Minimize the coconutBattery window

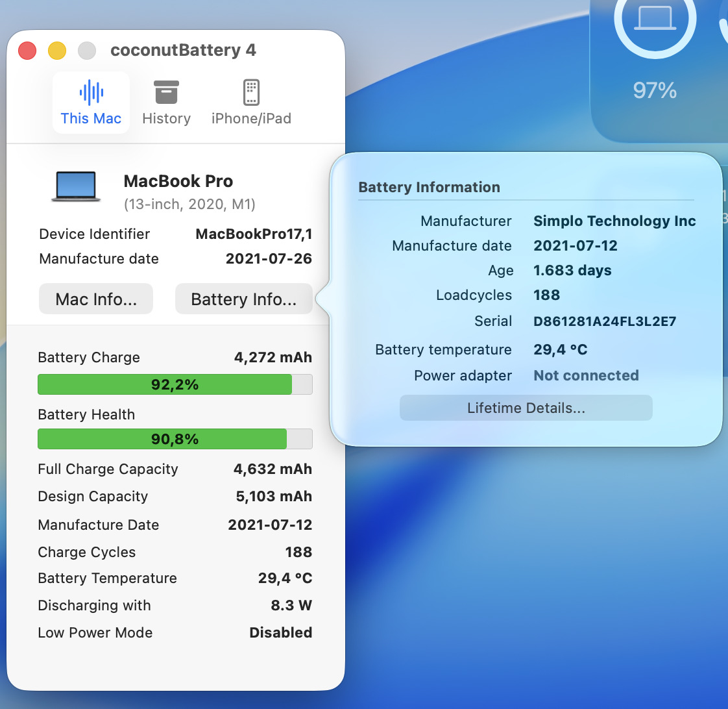point(57,50)
